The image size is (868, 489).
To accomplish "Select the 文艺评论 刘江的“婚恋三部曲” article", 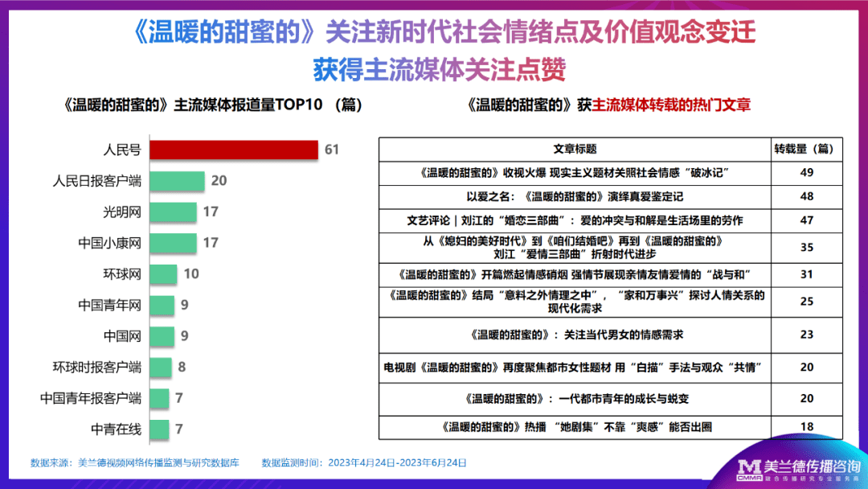I will point(575,220).
